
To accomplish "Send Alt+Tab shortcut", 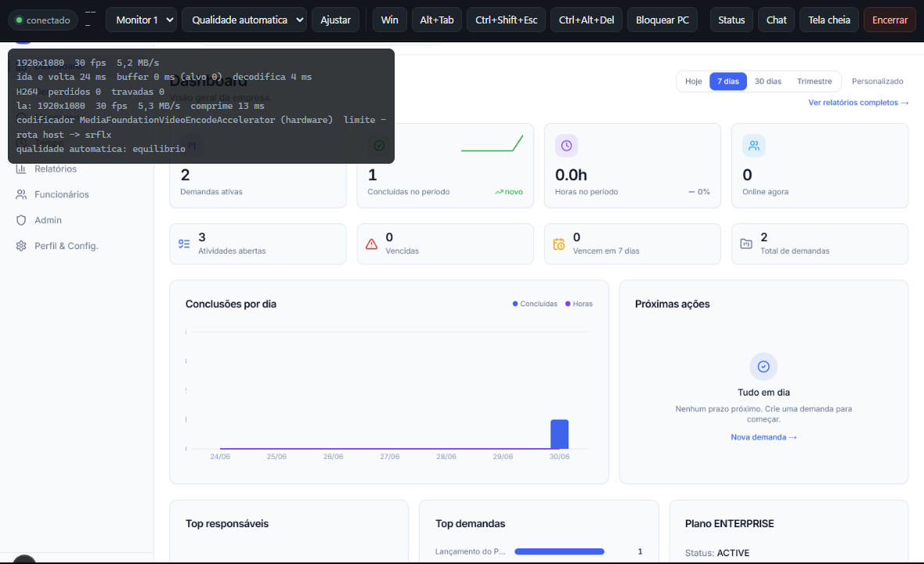I will click(x=437, y=20).
